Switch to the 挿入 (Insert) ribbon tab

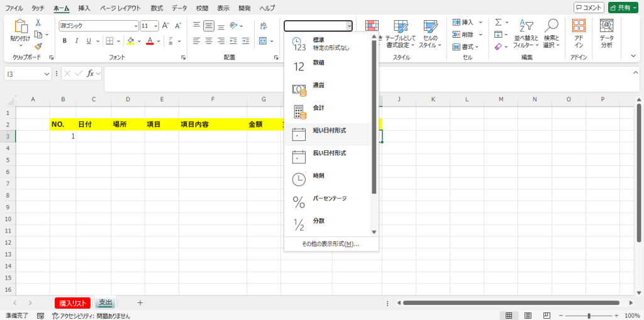(84, 8)
